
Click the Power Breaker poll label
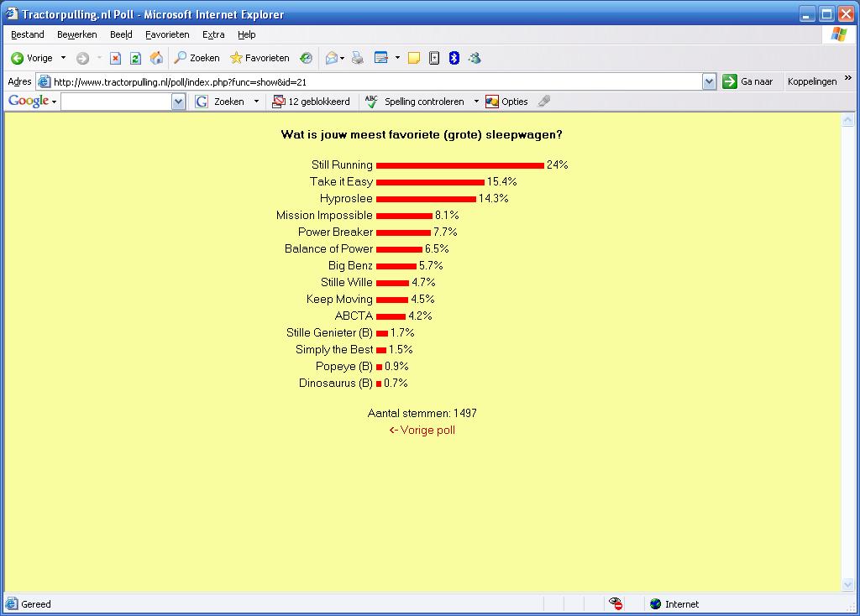click(x=335, y=232)
